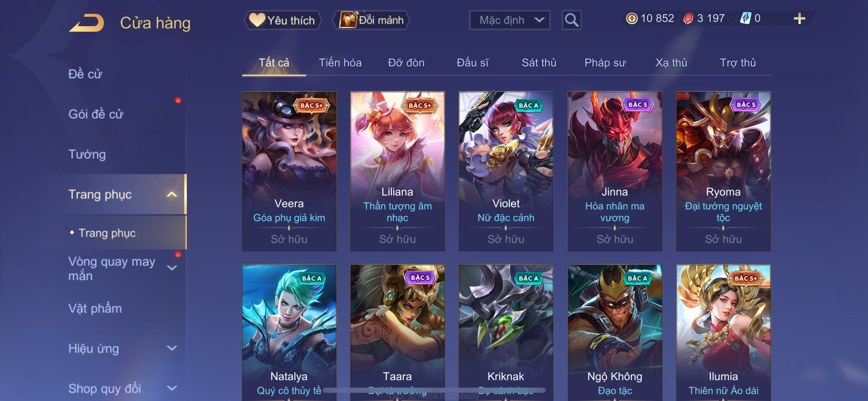
Task: Open Gói đề cử sidebar item
Action: click(96, 114)
